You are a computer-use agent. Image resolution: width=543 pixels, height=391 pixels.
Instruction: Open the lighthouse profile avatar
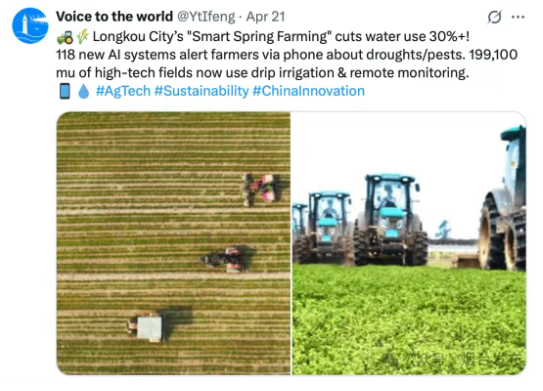pyautogui.click(x=30, y=26)
